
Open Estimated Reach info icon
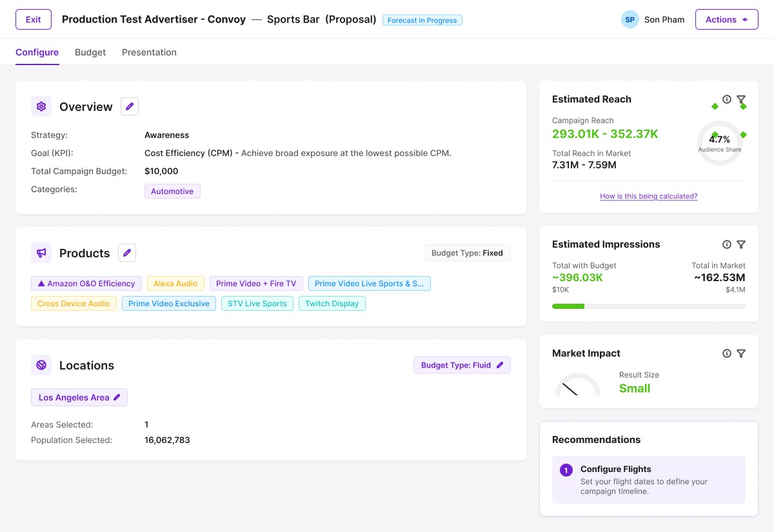point(727,99)
